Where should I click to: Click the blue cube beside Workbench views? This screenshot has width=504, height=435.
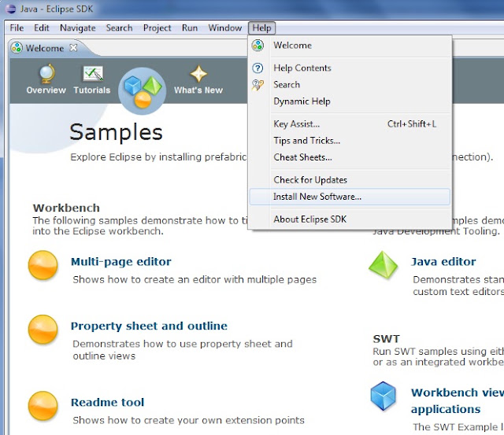click(x=383, y=396)
